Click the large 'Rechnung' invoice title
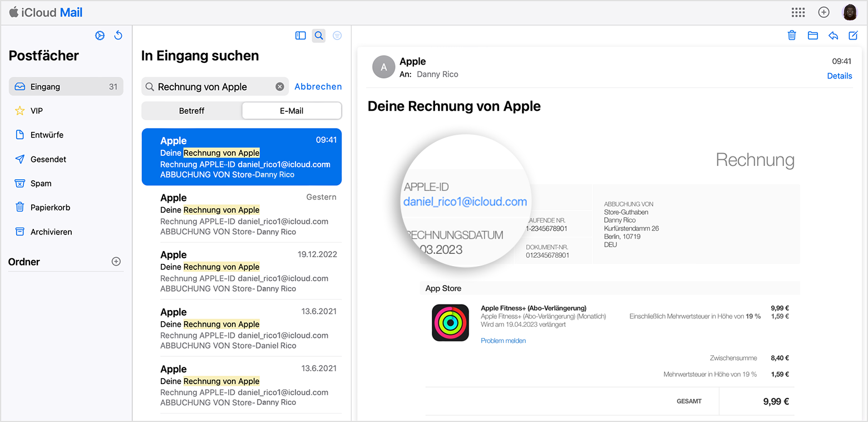 [x=755, y=160]
